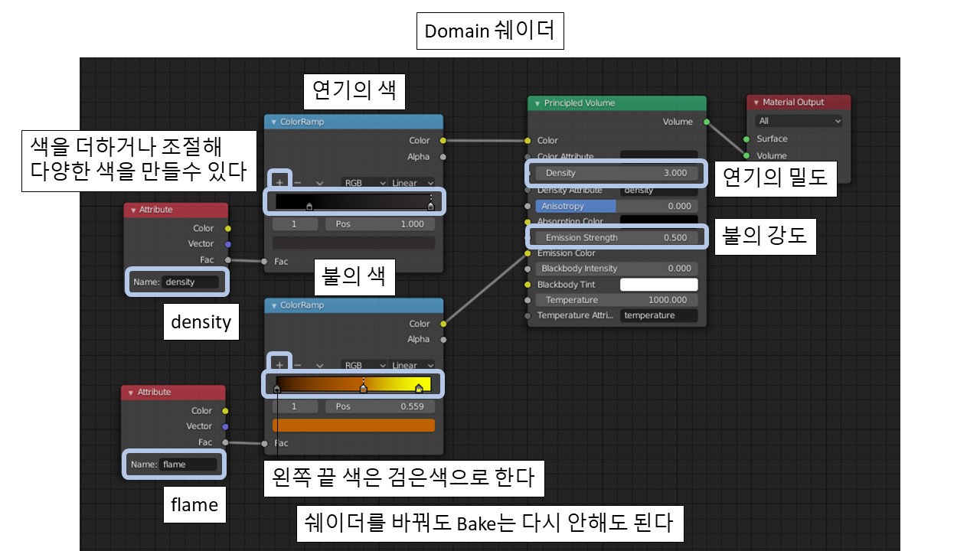Click Volume input socket of Material Output

pos(746,155)
